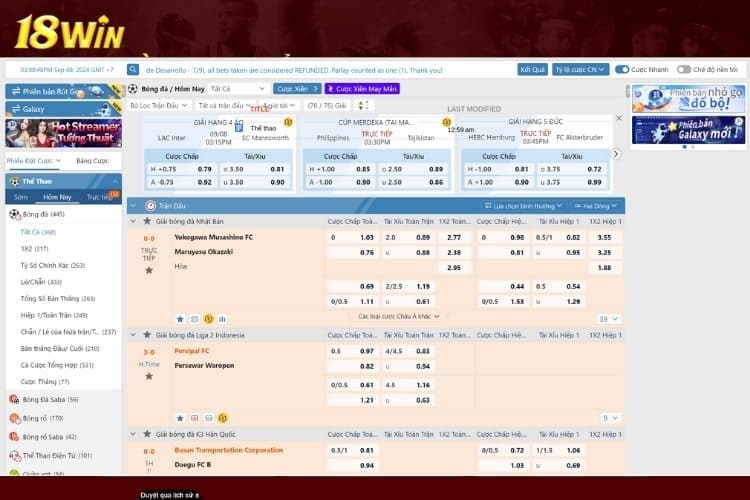Viewport: 750px width, 500px height.
Task: Open statistics bar chart icon under Yokogawa match
Action: pos(222,319)
